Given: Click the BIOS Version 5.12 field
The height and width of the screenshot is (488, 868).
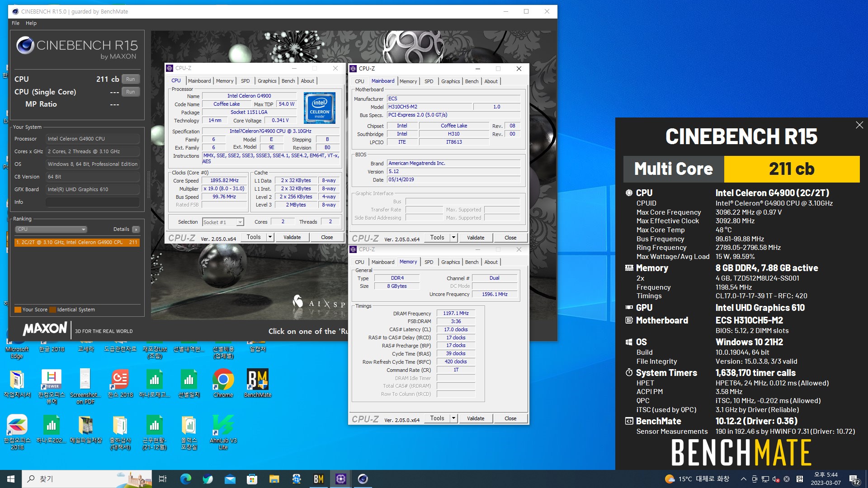Looking at the screenshot, I should click(454, 172).
